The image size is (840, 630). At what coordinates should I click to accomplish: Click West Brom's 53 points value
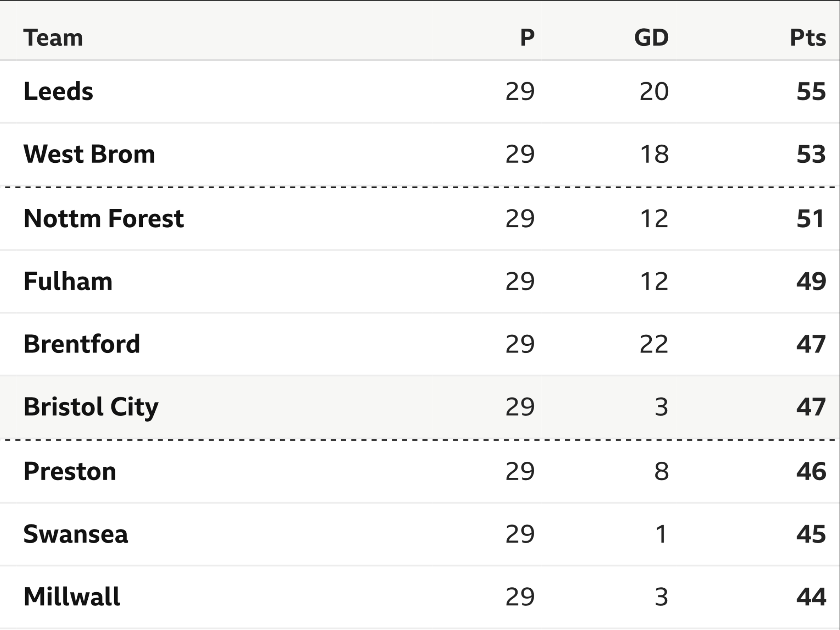pyautogui.click(x=811, y=154)
